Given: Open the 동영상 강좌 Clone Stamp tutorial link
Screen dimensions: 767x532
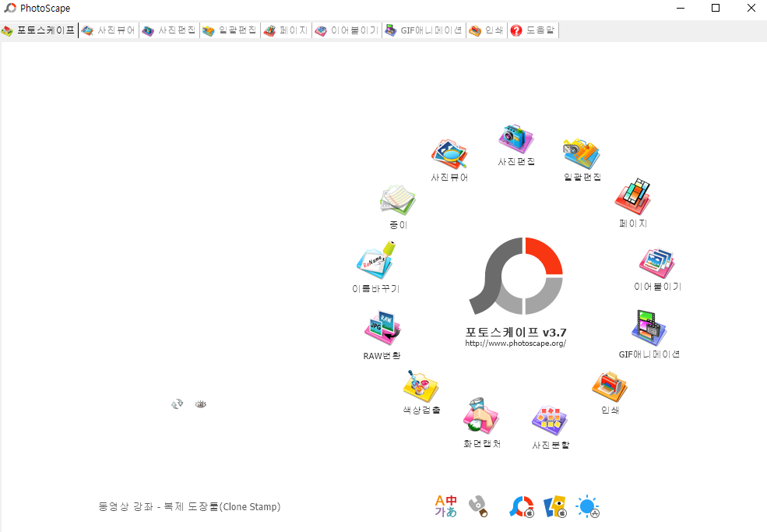Looking at the screenshot, I should pyautogui.click(x=189, y=506).
